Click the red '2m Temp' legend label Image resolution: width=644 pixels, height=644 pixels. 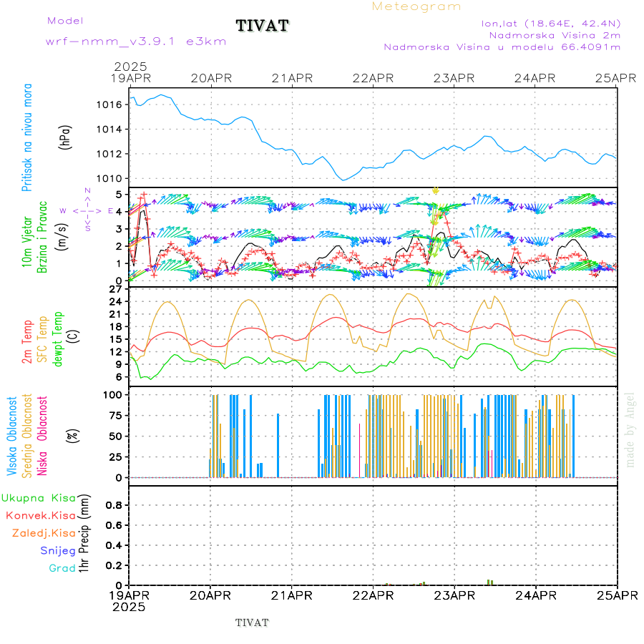pyautogui.click(x=27, y=342)
